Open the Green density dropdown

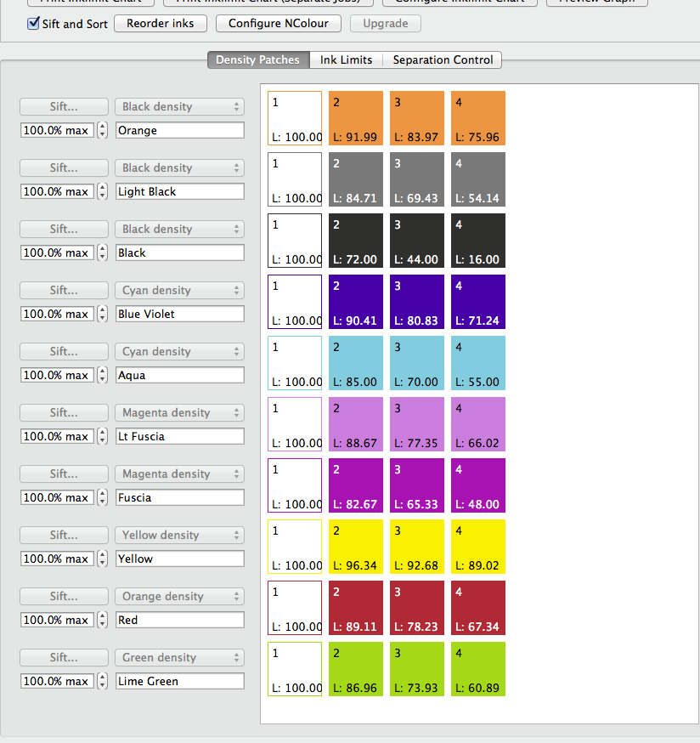[179, 657]
